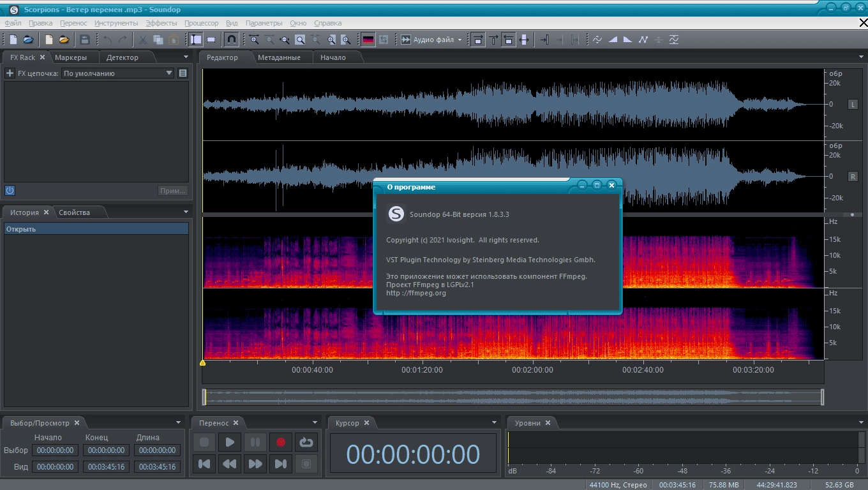Expand the Выбор/Просмотр panel options arrow

[x=177, y=422]
